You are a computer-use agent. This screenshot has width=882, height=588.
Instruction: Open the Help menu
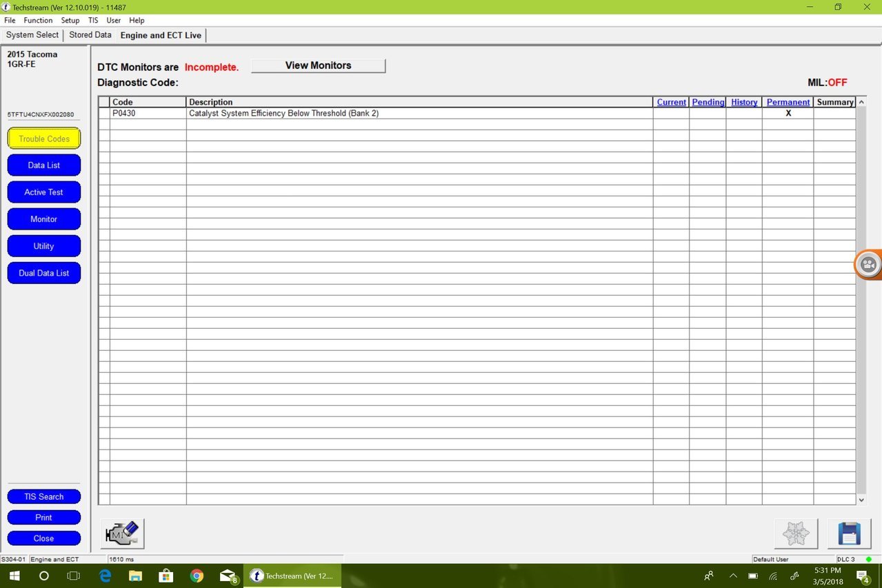[x=137, y=21]
